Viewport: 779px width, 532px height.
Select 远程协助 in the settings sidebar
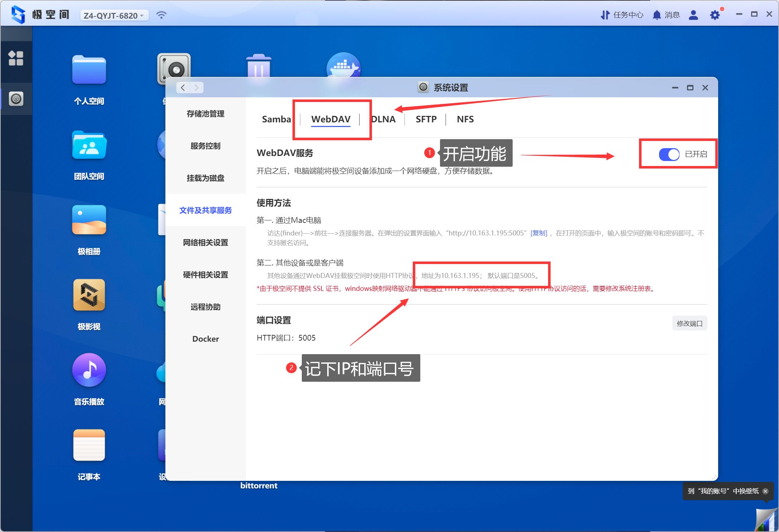(x=205, y=307)
